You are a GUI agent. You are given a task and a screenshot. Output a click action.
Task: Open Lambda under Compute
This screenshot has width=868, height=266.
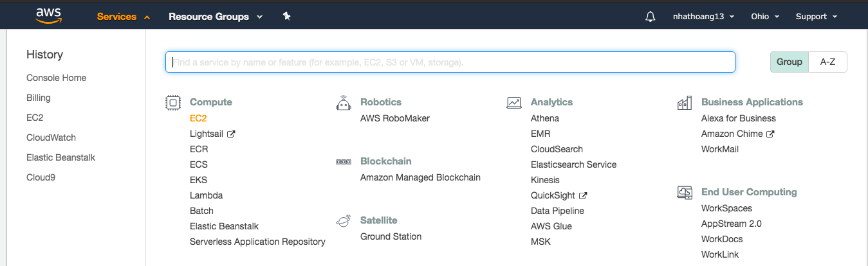(206, 195)
